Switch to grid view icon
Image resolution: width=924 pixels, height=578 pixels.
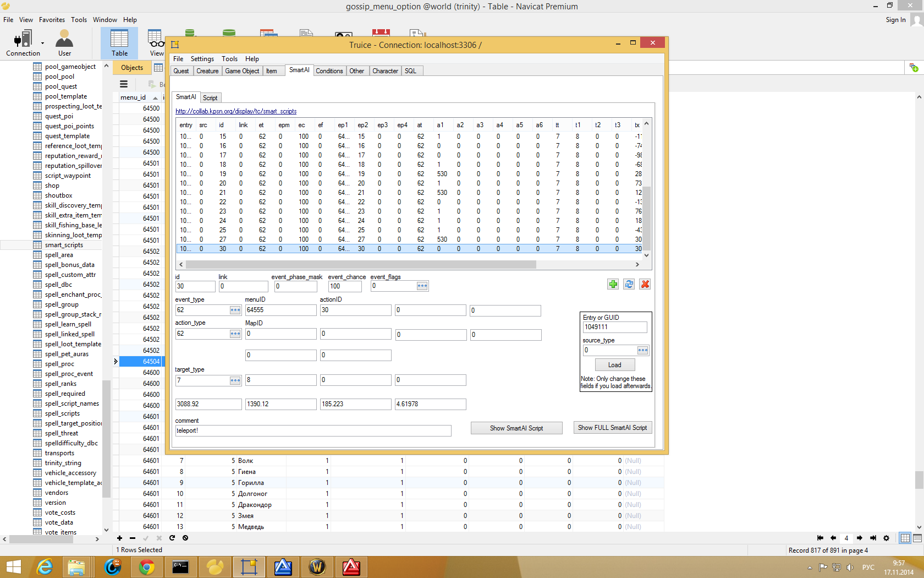[905, 538]
